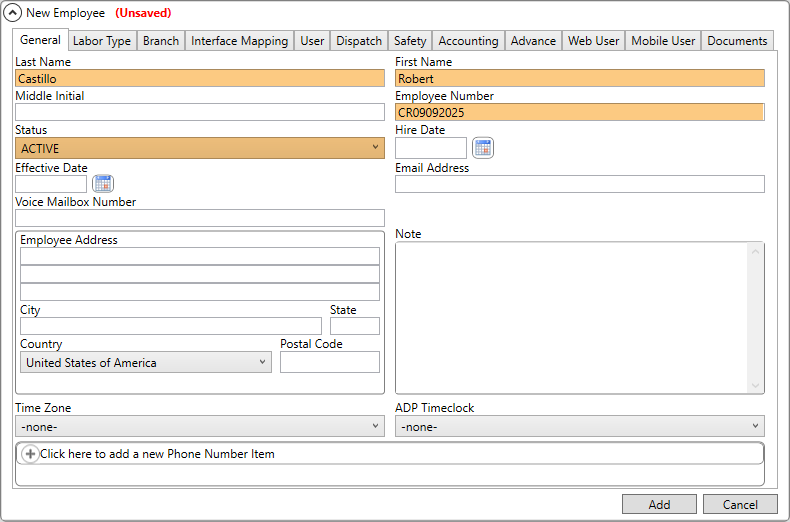Open the Hire Date calendar picker

483,148
